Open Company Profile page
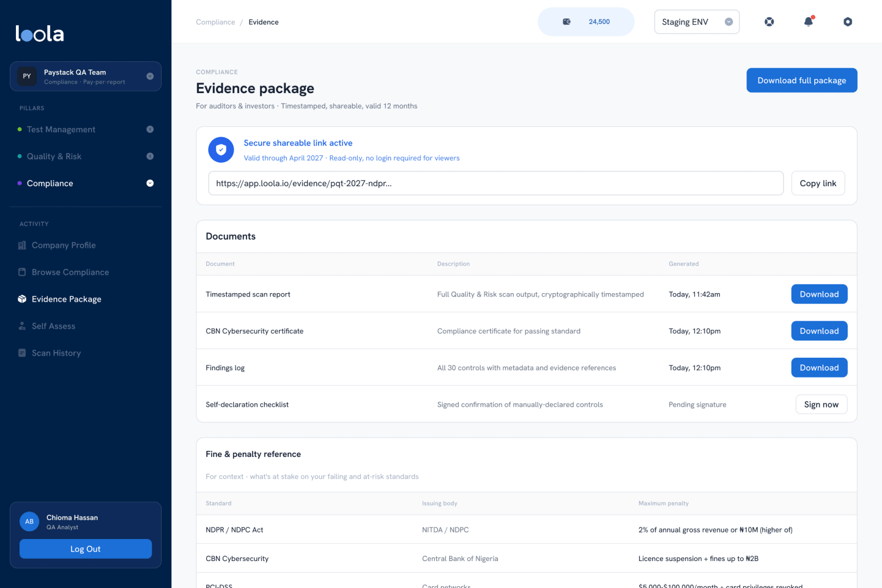This screenshot has width=882, height=588. click(64, 245)
